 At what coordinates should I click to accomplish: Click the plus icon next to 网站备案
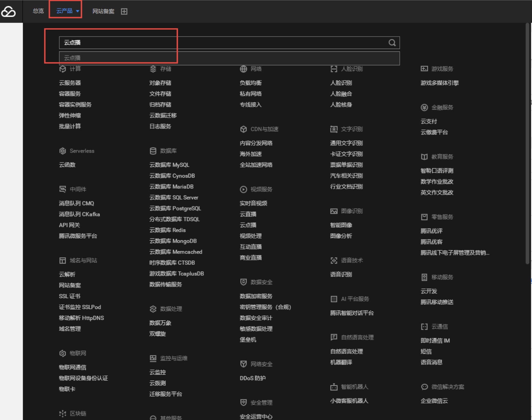pos(124,11)
